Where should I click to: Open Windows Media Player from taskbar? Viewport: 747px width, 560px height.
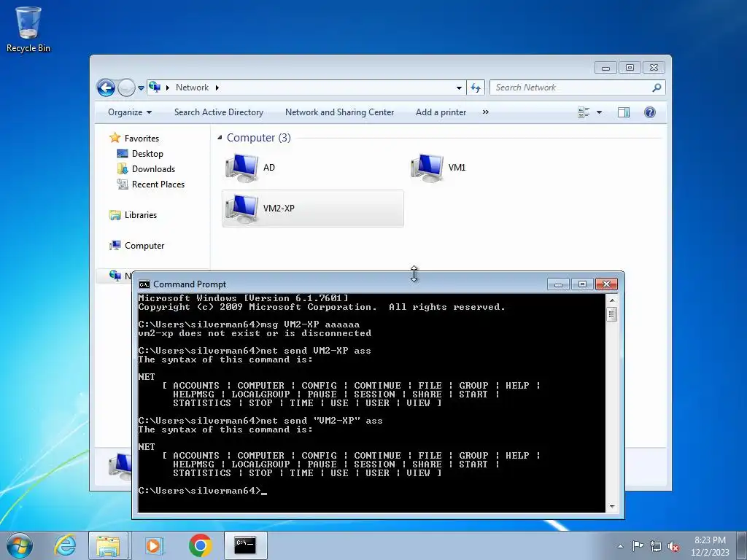pos(154,545)
